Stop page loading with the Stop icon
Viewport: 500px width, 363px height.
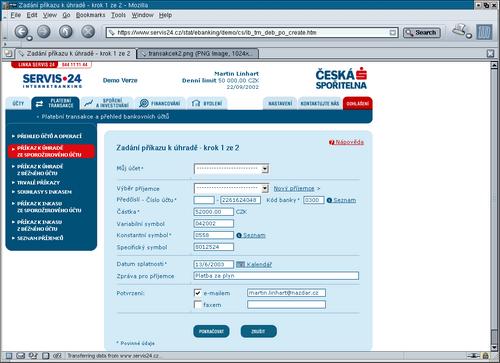tap(88, 32)
